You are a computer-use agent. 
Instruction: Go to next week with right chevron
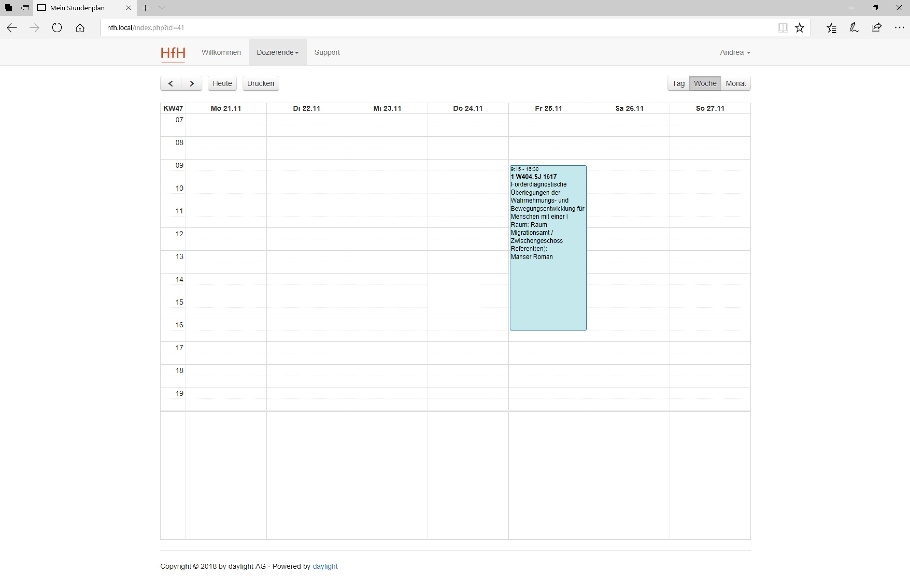(192, 83)
